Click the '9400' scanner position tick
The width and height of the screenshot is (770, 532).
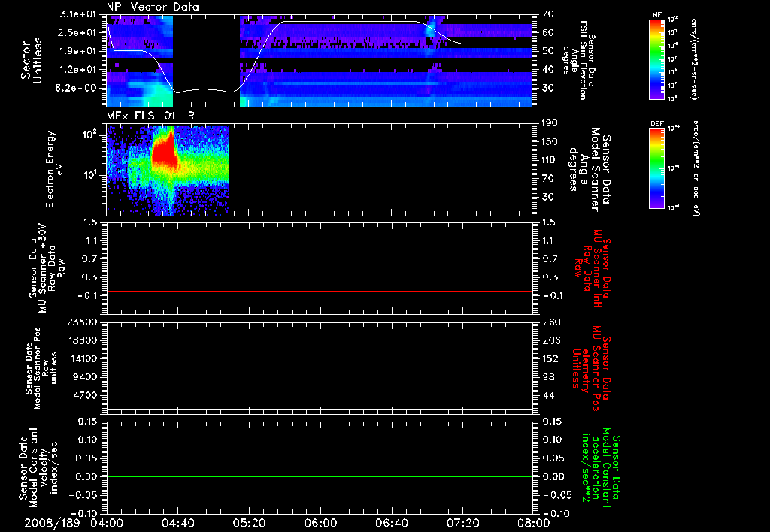tap(86, 377)
